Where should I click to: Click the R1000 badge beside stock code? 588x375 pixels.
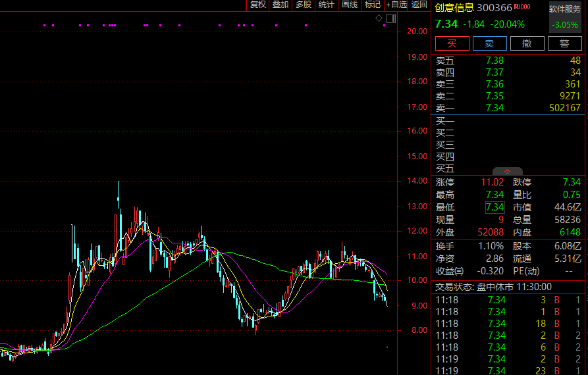(522, 7)
